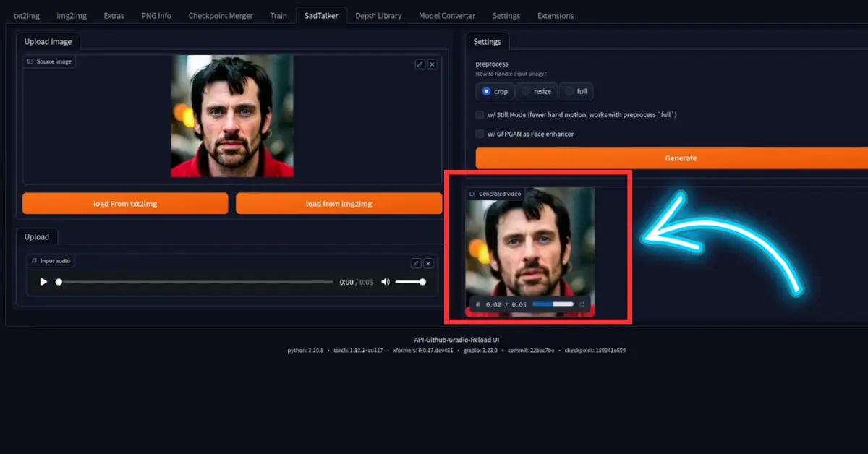Click the input audio 0:00 / 0:05 time
This screenshot has width=868, height=454.
357,282
